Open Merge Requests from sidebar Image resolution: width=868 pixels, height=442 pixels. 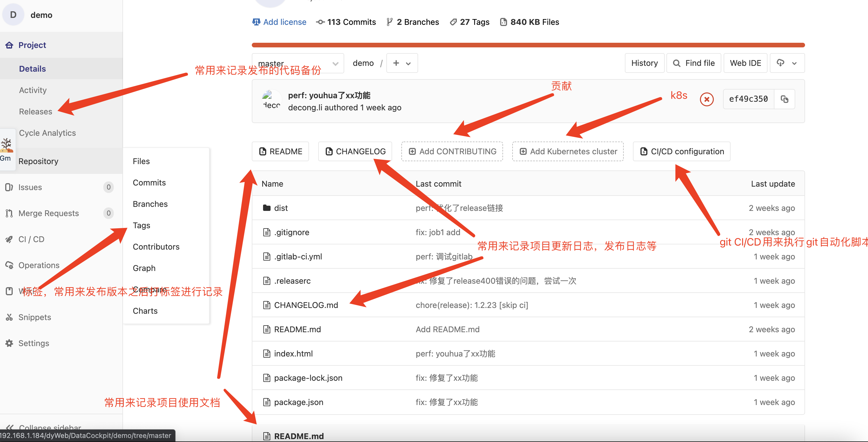click(48, 213)
